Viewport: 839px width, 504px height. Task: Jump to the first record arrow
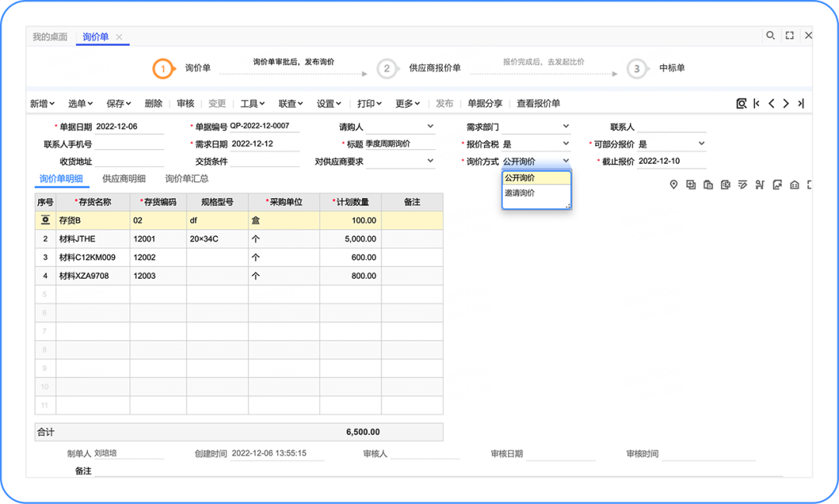(757, 103)
